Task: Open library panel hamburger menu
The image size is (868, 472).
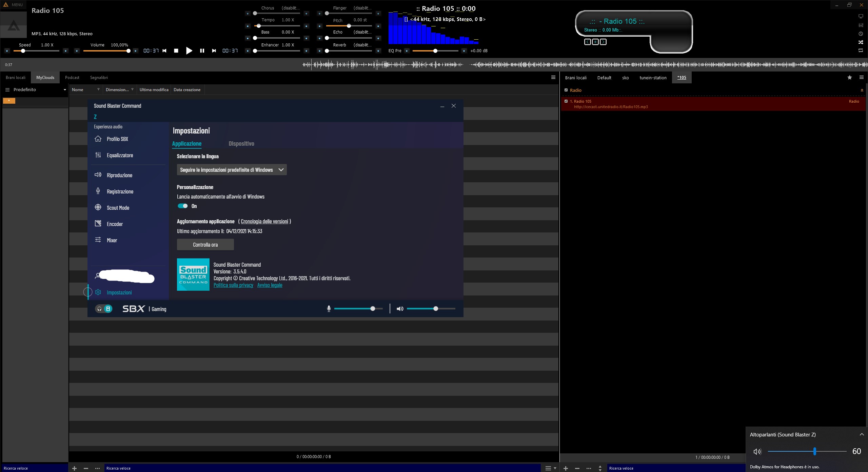Action: 553,78
